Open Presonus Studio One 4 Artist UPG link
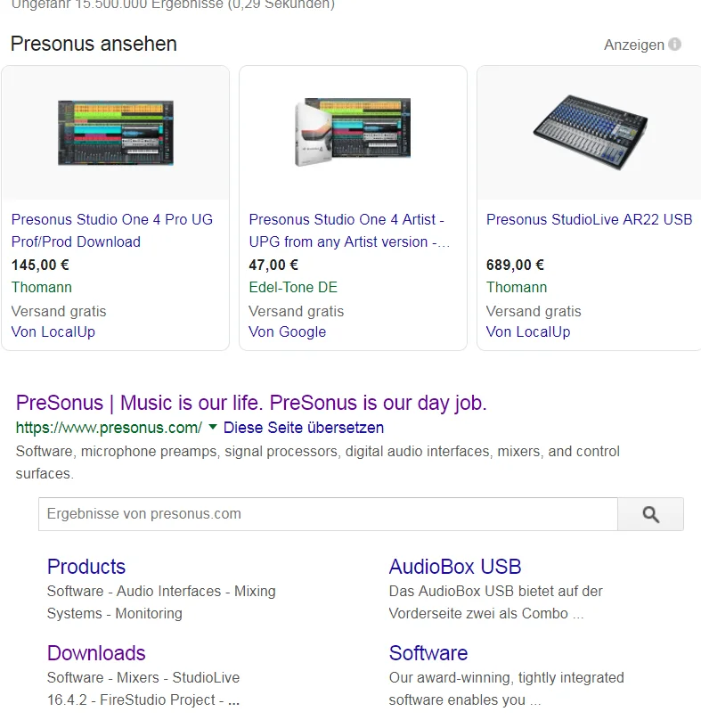The height and width of the screenshot is (728, 701). (349, 230)
